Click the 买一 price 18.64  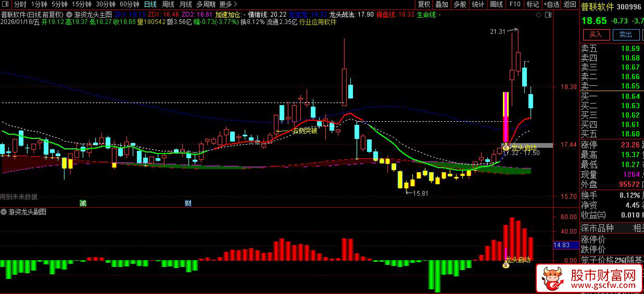pyautogui.click(x=631, y=97)
